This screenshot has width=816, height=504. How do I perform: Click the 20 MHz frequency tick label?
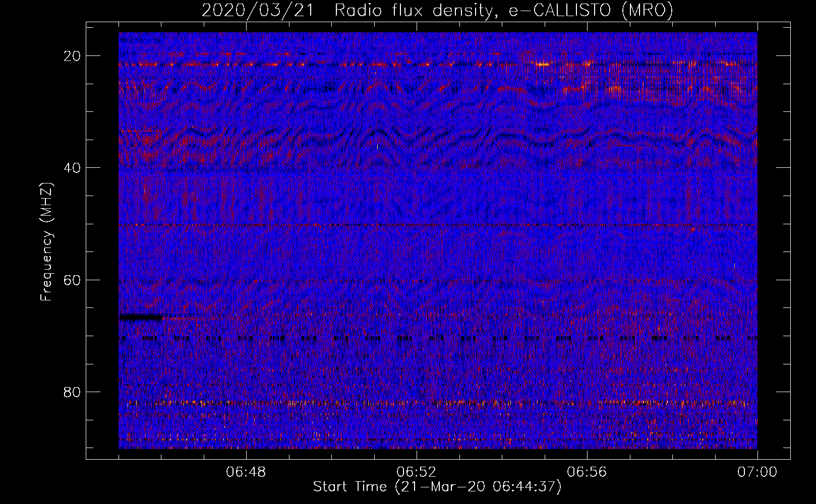point(73,56)
